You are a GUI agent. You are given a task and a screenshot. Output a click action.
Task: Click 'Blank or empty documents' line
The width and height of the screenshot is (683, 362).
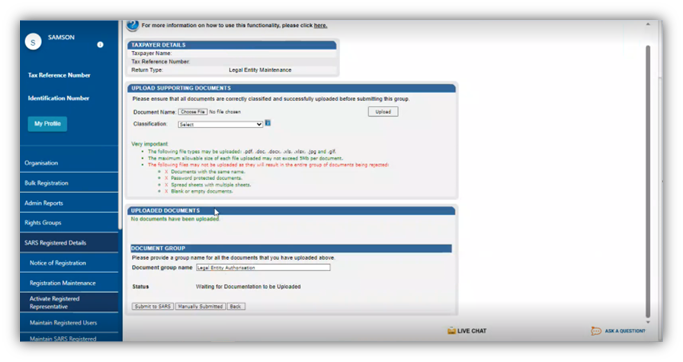coord(202,191)
